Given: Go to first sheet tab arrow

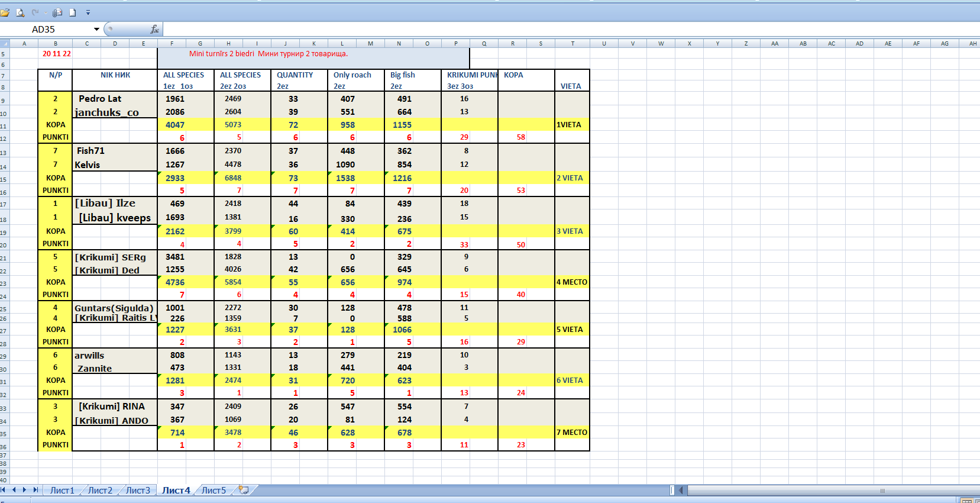Looking at the screenshot, I should pos(4,490).
